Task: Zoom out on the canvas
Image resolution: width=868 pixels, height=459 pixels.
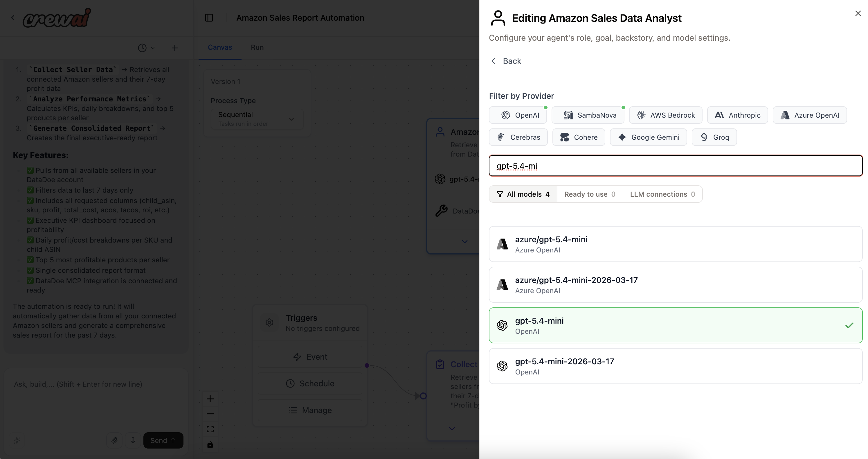Action: click(x=210, y=414)
